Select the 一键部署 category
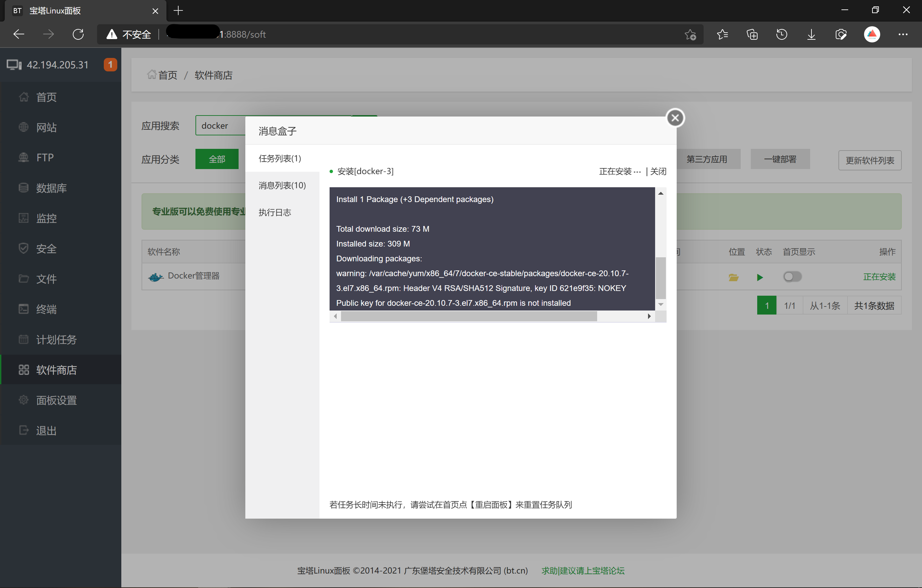 (780, 159)
